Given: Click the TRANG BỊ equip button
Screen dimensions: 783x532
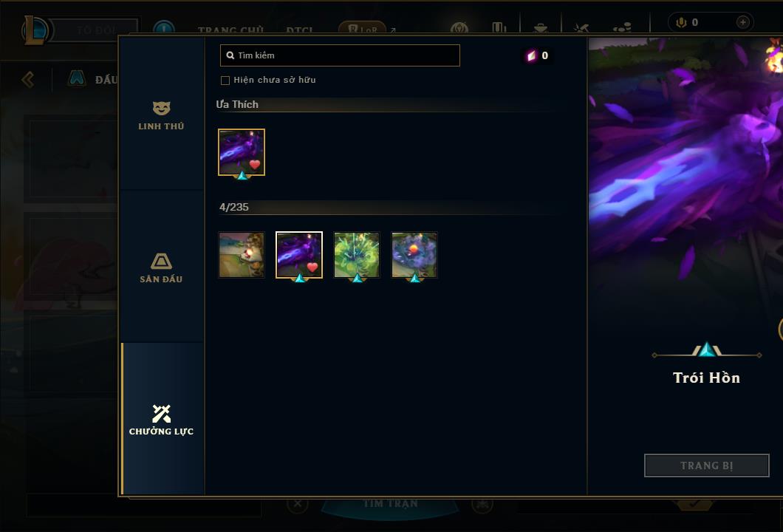Looking at the screenshot, I should coord(707,465).
